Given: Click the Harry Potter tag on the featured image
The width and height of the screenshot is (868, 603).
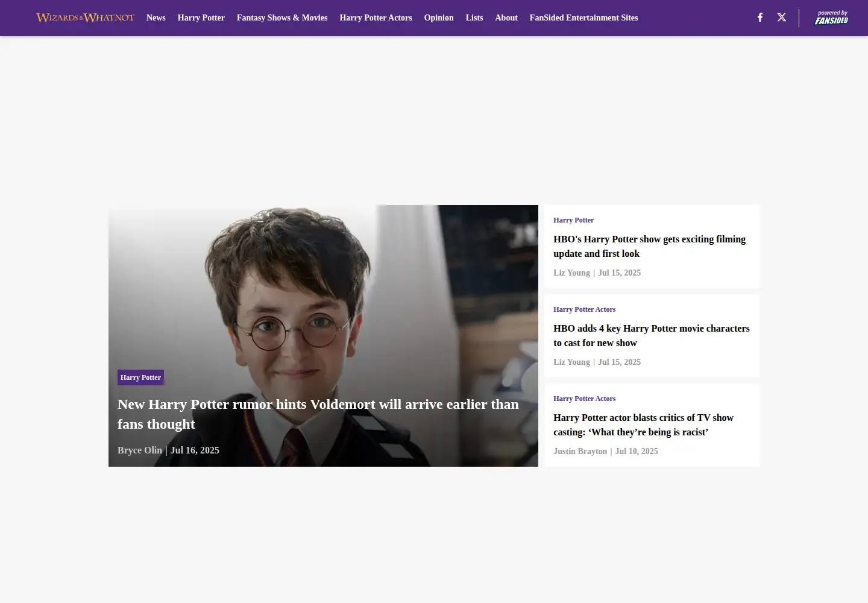Looking at the screenshot, I should tap(140, 377).
